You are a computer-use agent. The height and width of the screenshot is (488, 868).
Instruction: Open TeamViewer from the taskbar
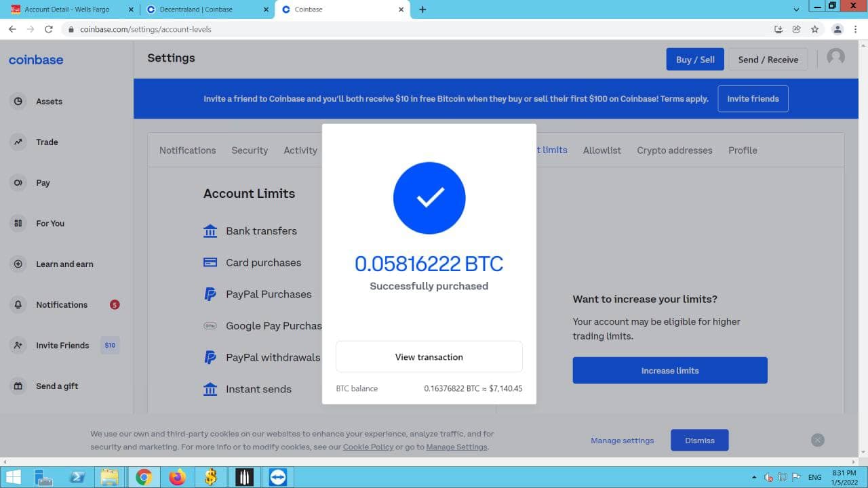point(278,477)
